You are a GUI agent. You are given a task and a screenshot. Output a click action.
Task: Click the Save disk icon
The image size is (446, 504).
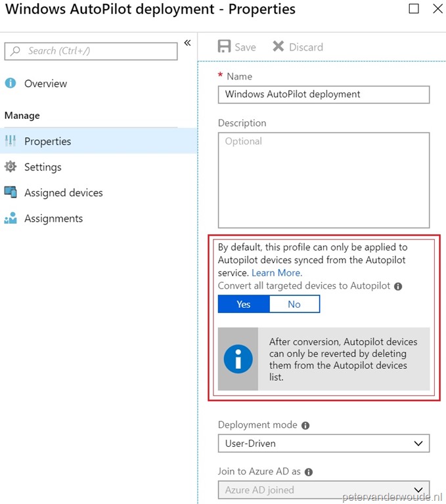[x=224, y=47]
